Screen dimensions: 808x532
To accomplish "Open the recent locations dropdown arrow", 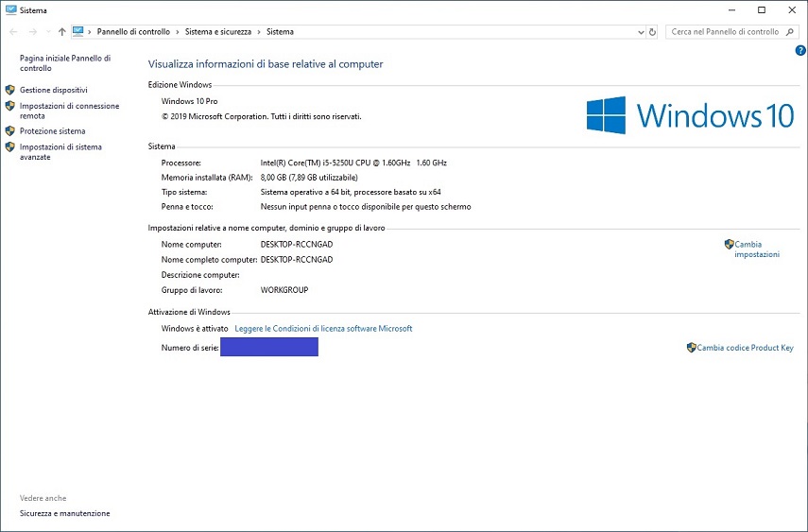I will pos(48,32).
